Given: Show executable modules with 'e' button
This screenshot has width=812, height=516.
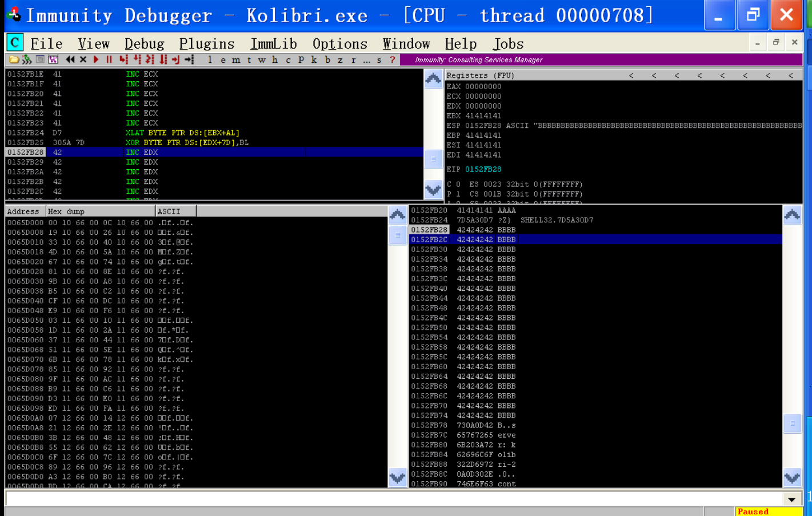Looking at the screenshot, I should click(223, 59).
